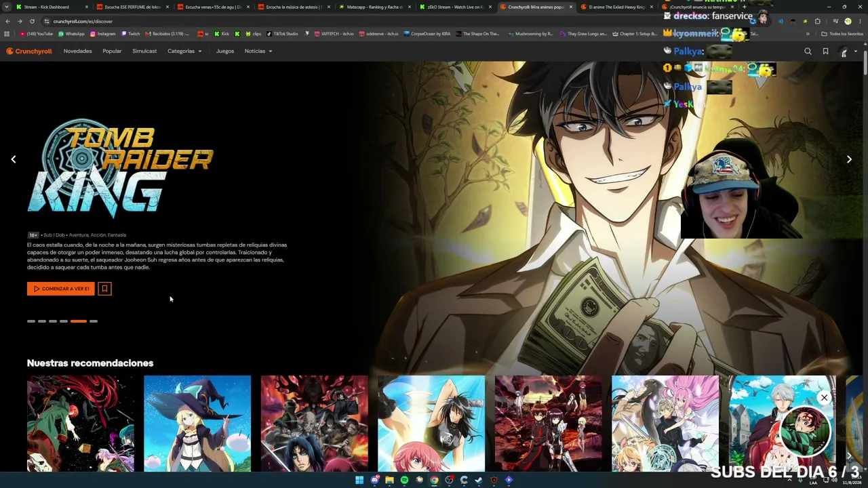Screen dimensions: 868x488
Task: Click the Google Chrome taskbar icon
Action: click(434, 480)
